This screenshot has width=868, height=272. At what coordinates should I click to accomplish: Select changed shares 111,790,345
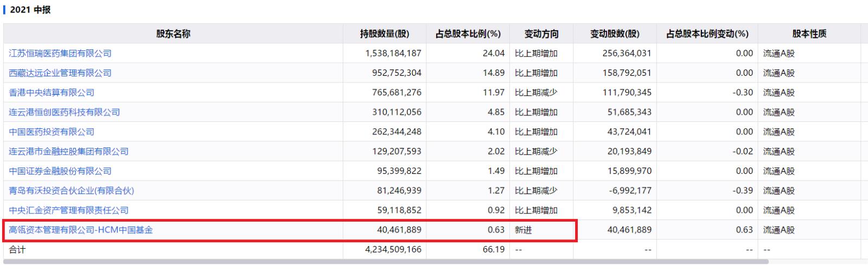point(627,93)
